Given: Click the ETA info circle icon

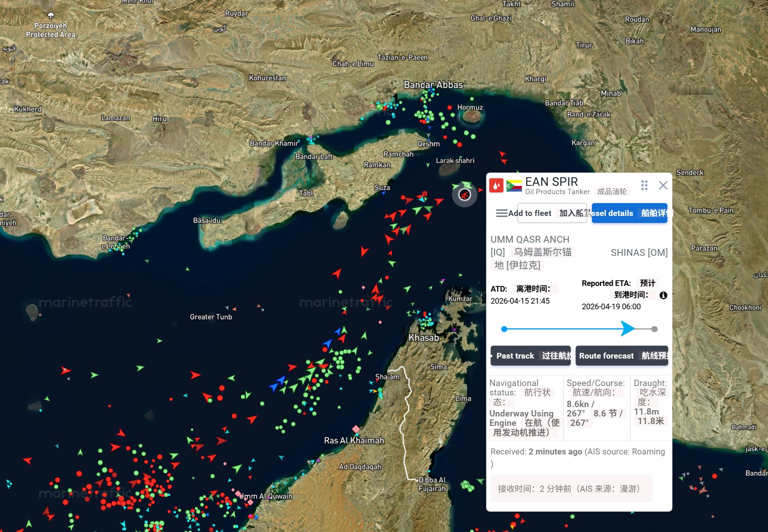Looking at the screenshot, I should click(663, 295).
